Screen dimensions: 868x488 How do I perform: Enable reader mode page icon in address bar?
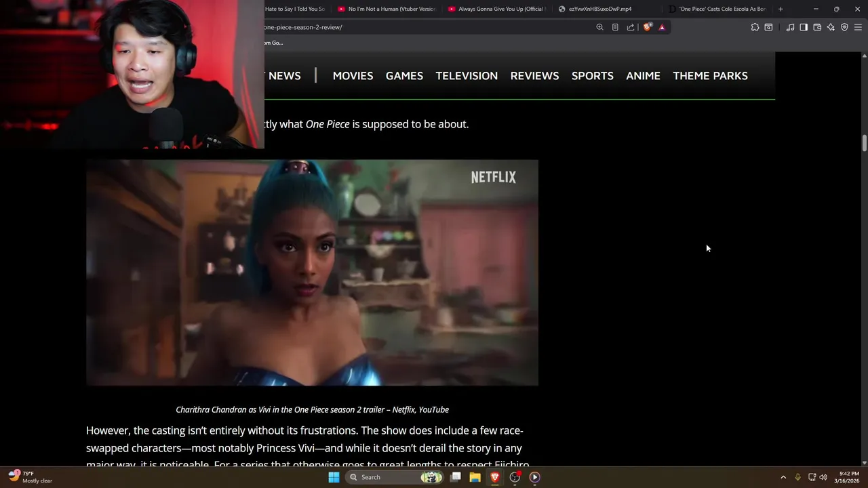click(615, 27)
